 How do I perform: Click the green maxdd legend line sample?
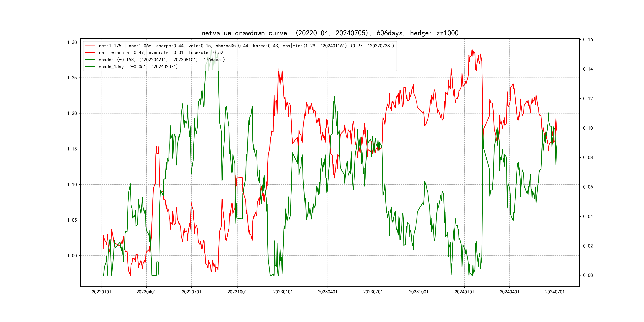pyautogui.click(x=90, y=60)
